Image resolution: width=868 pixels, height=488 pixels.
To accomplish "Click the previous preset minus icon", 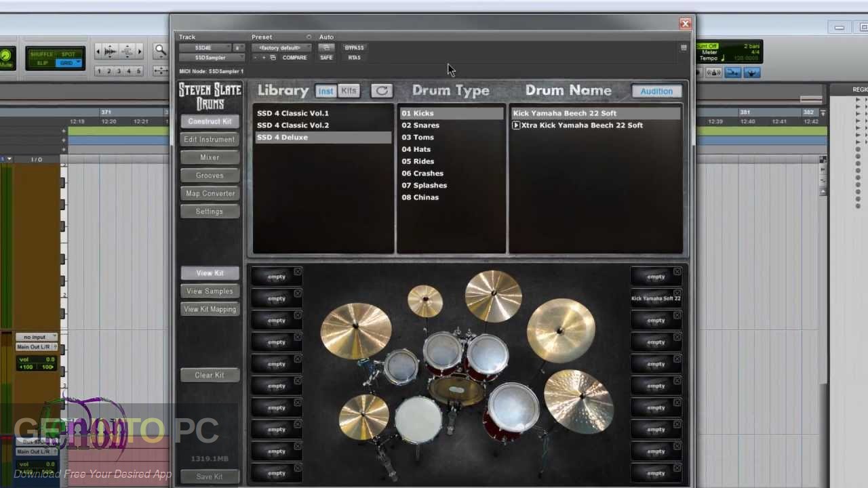I will [x=256, y=58].
